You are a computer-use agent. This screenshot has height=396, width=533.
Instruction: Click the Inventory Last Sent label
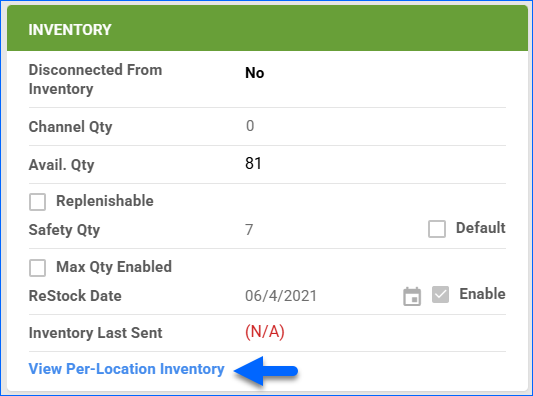(x=96, y=333)
